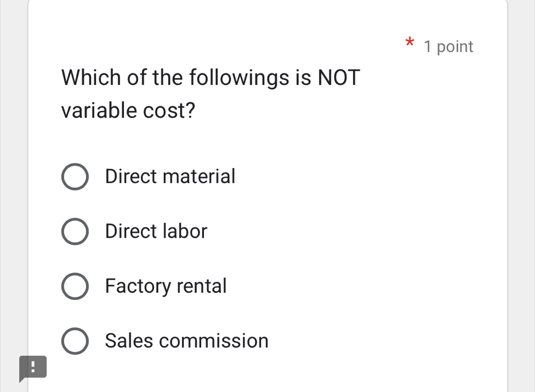Screen dimensions: 535x392
Task: Click the word "variable" in the question
Action: click(x=99, y=111)
